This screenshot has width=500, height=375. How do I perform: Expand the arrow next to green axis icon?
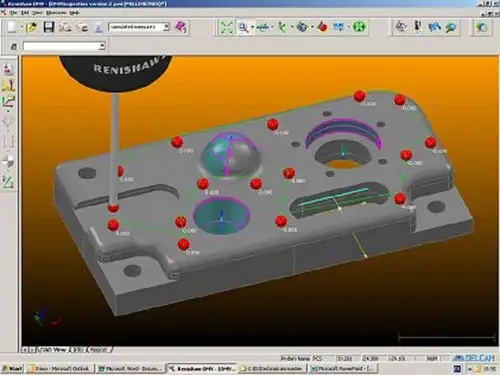(x=292, y=27)
